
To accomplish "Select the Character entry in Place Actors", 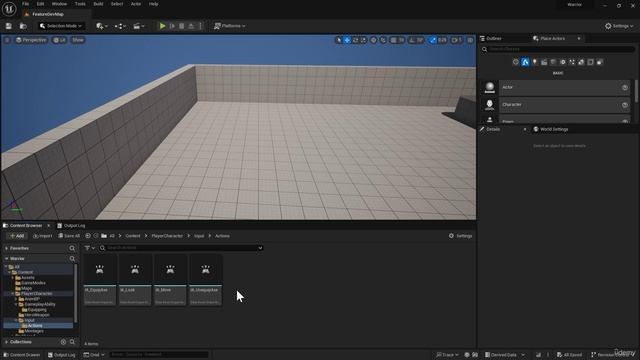I will coord(556,105).
